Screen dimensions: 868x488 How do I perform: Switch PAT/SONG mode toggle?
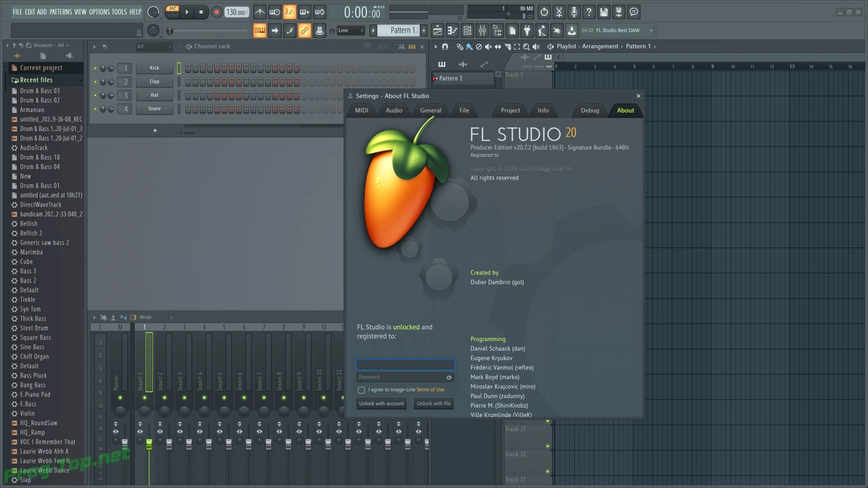pyautogui.click(x=172, y=12)
